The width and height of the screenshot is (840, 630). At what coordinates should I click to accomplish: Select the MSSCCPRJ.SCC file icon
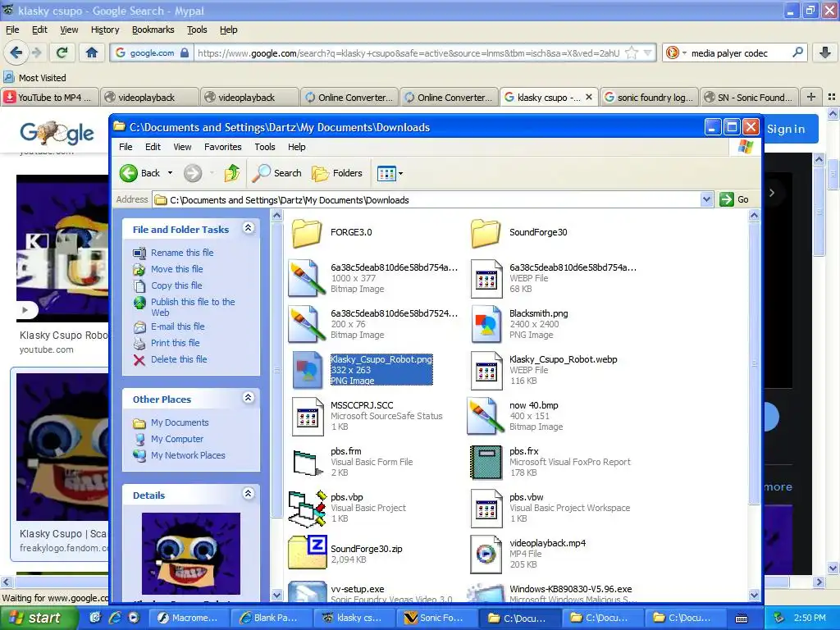click(307, 416)
